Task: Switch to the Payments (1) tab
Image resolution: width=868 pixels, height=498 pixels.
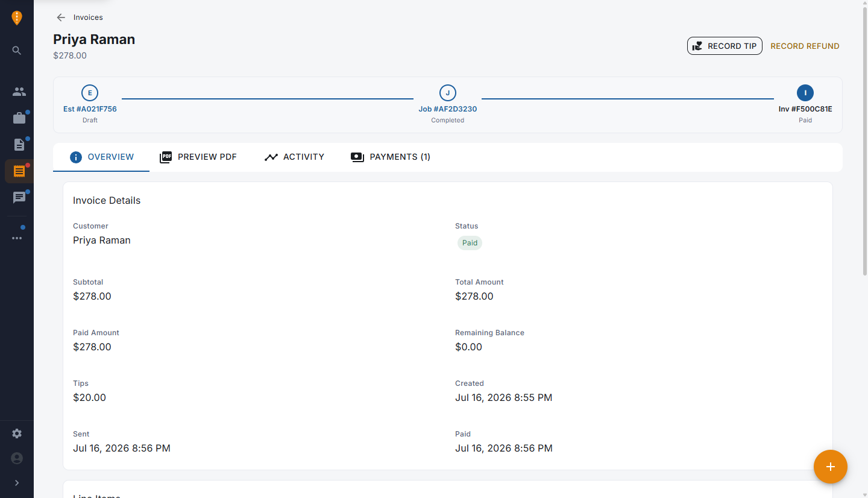Action: [x=391, y=157]
